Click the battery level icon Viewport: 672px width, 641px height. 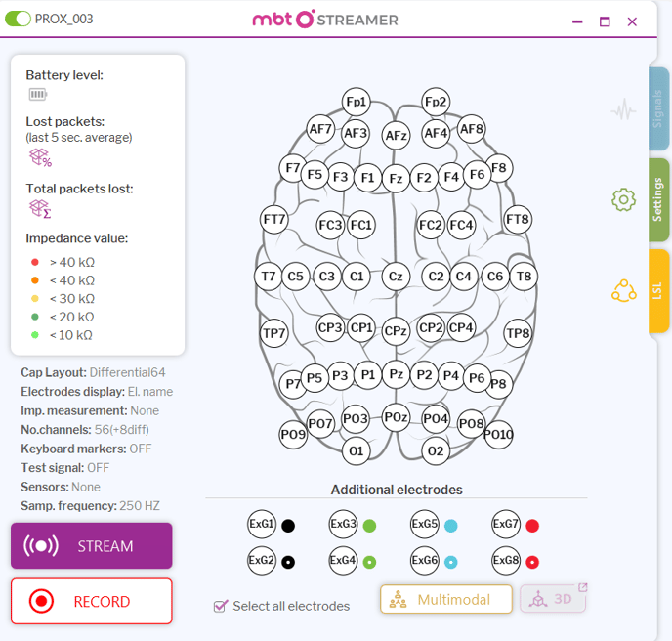(x=38, y=94)
